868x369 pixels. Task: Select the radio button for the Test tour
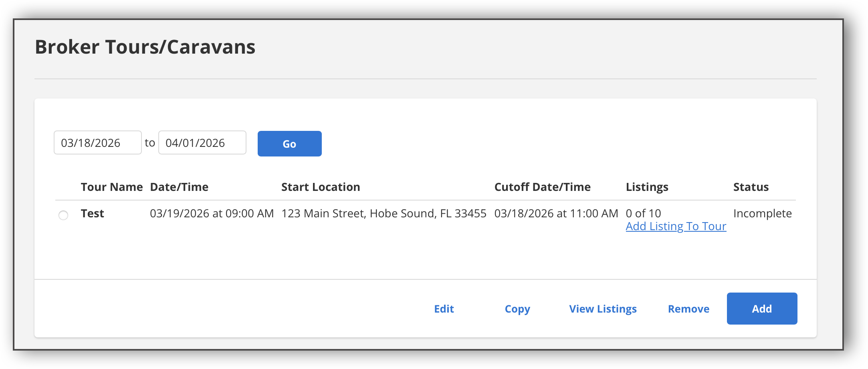(x=63, y=215)
